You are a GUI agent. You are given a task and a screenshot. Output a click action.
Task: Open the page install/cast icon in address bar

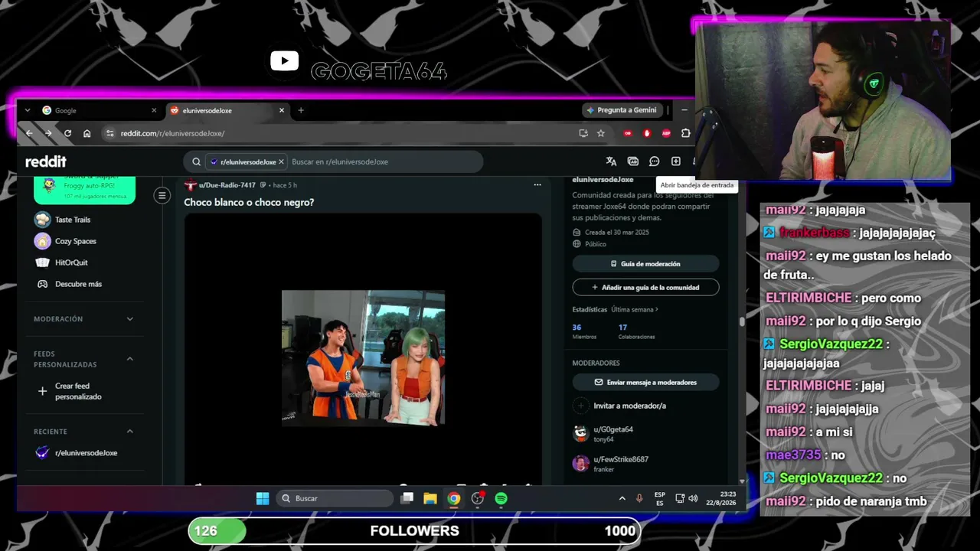pos(583,133)
